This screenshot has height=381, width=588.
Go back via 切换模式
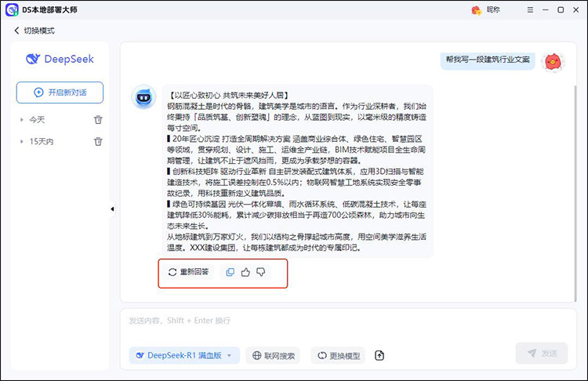34,31
